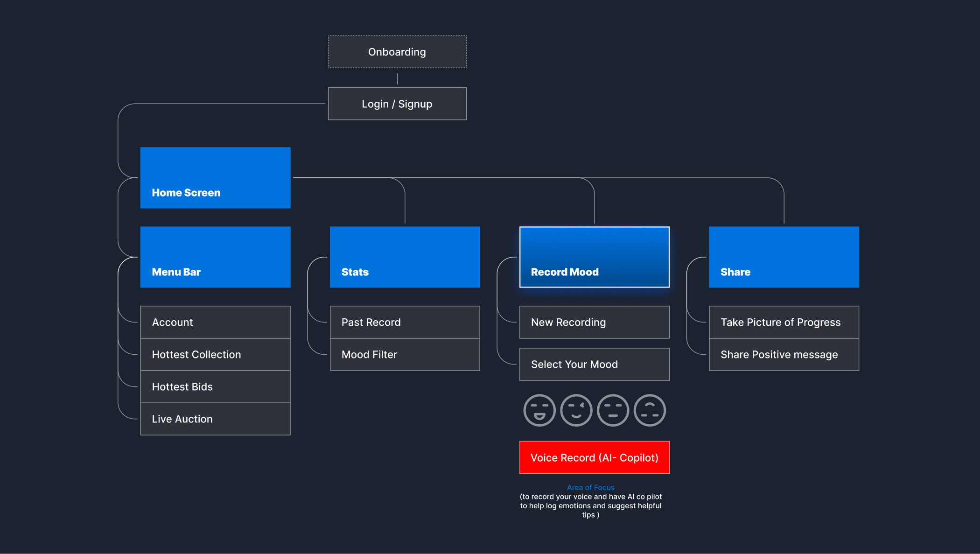Image resolution: width=980 pixels, height=554 pixels.
Task: Open the Home Screen blue card
Action: (215, 178)
